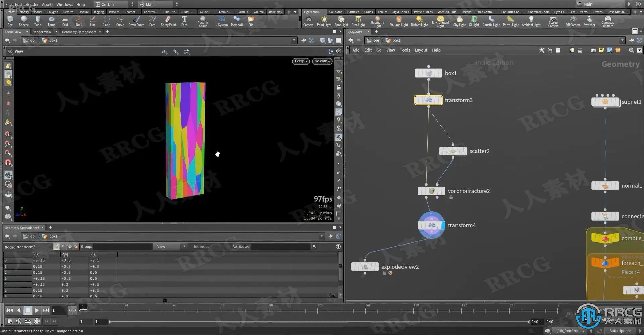
Task: Jump to the last frame
Action: 46,310
